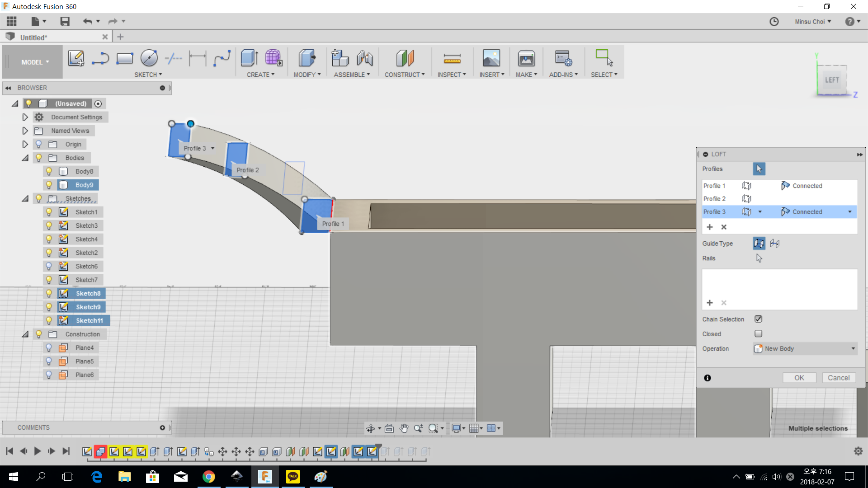868x488 pixels.
Task: Show Sketch6 via its bulb icon
Action: (49, 266)
